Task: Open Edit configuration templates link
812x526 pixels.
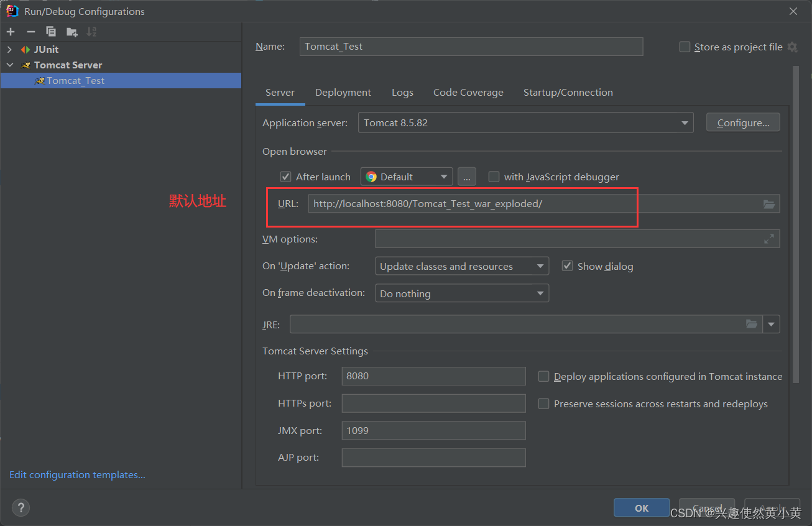Action: [77, 474]
